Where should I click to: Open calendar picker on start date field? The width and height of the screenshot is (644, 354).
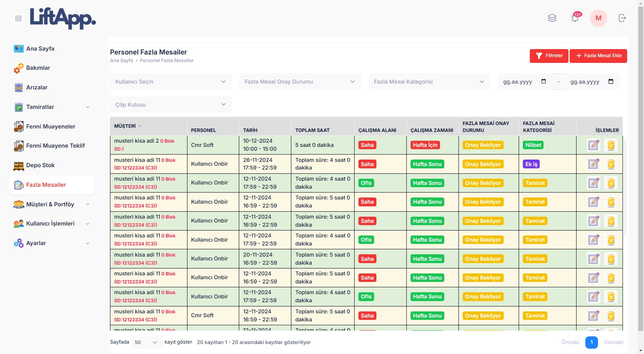(543, 82)
